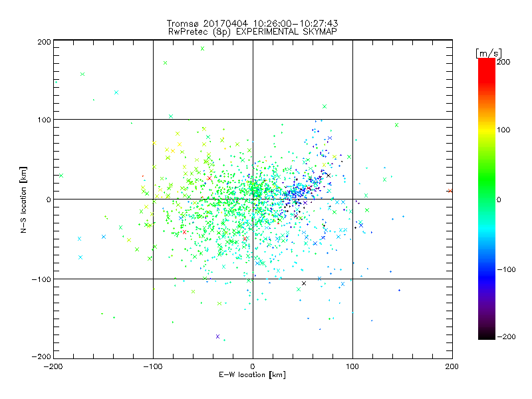Click the colorbar label 0
This screenshot has width=532, height=399.
pyautogui.click(x=499, y=199)
